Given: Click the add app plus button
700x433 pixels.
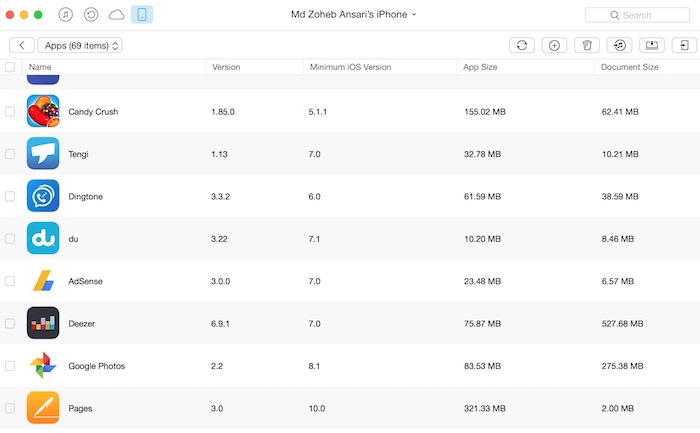Looking at the screenshot, I should (554, 45).
